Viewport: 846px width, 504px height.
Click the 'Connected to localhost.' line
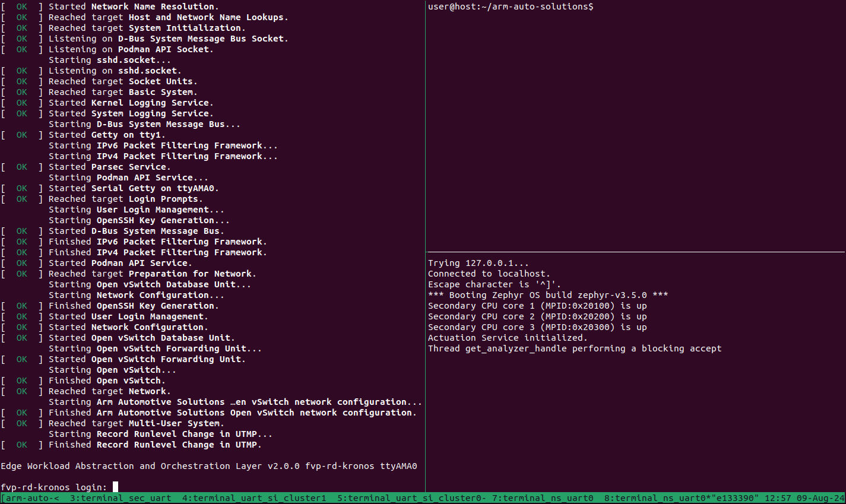pyautogui.click(x=489, y=274)
